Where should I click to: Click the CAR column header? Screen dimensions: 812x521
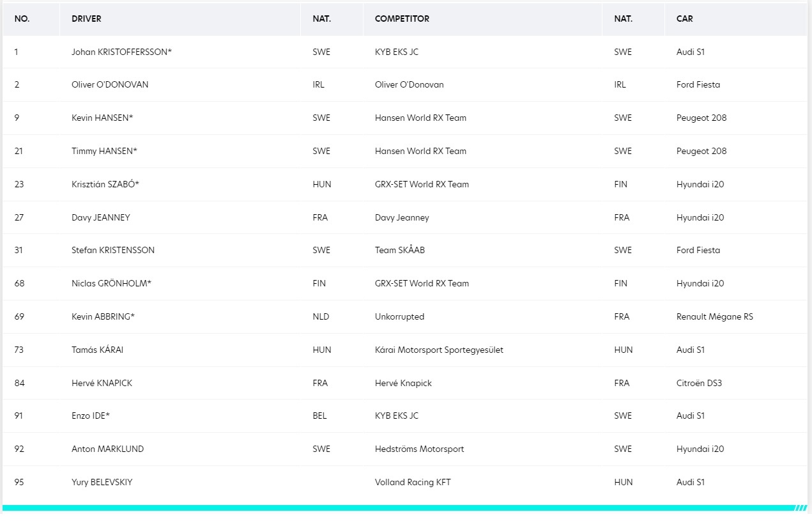[x=684, y=19]
